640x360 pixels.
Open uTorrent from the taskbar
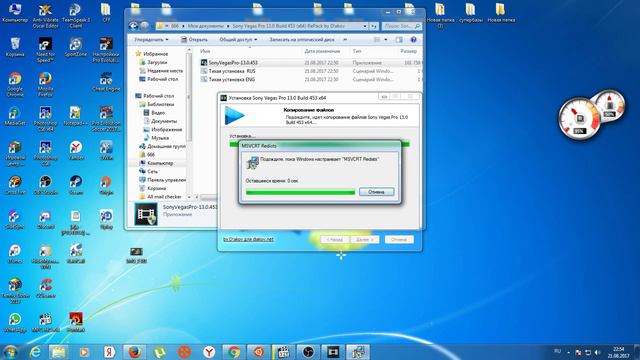pyautogui.click(x=160, y=352)
